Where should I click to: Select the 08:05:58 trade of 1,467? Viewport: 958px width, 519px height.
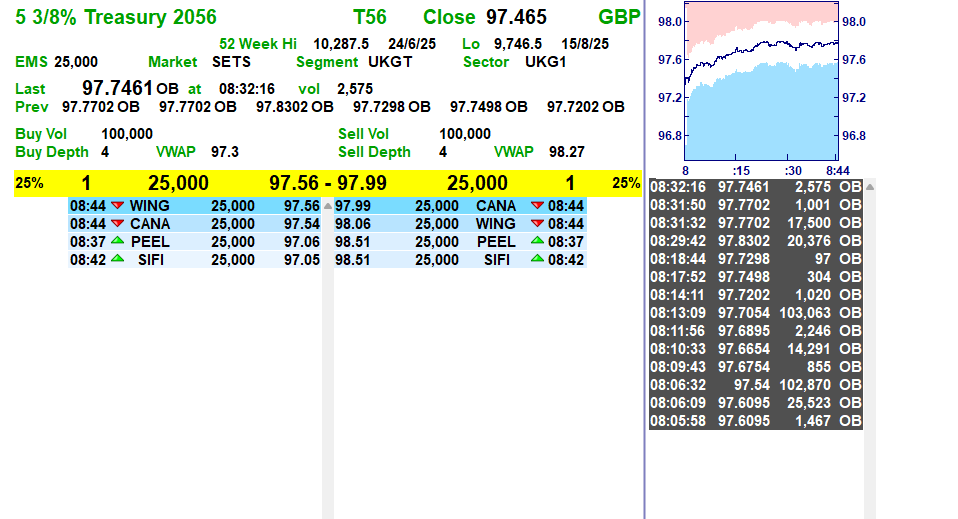[x=756, y=421]
